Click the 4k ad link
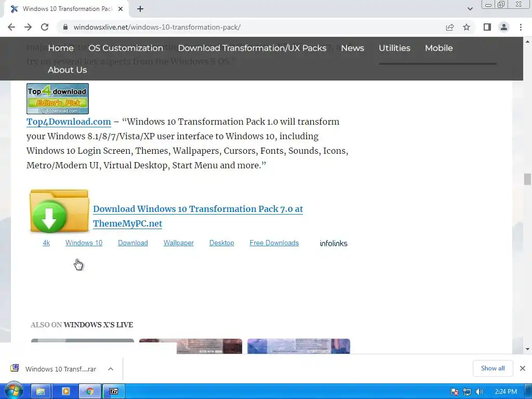The width and height of the screenshot is (532, 399). tap(46, 243)
